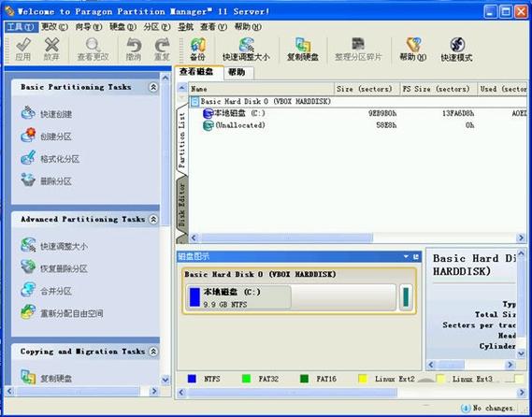Screen dimensions: 532x417
Task: Collapse Basic Hard Disk 0 tree node
Action: point(194,101)
